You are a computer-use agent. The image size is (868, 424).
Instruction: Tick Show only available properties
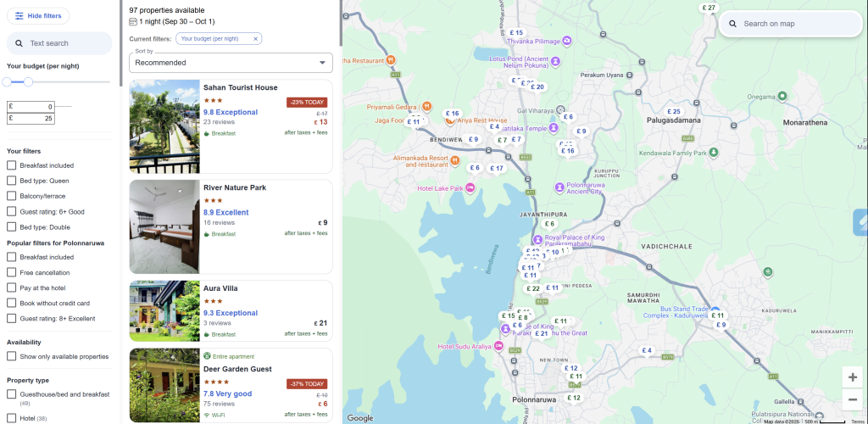pos(12,356)
